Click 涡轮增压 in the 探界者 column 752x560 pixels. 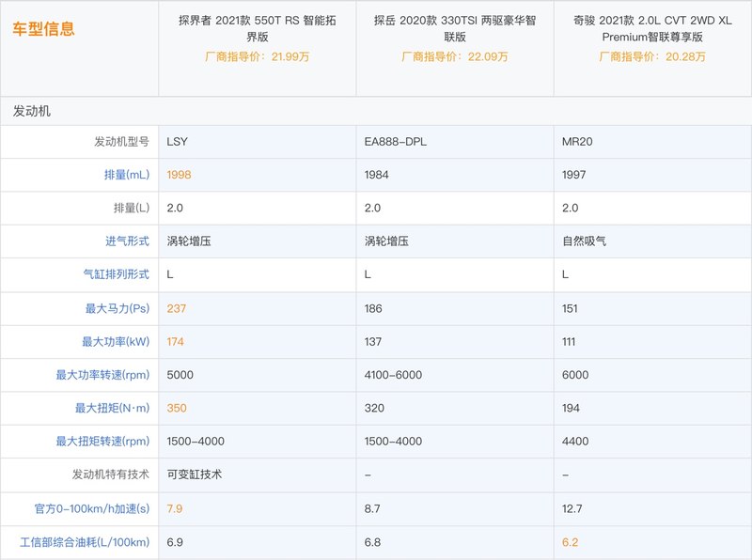[189, 241]
